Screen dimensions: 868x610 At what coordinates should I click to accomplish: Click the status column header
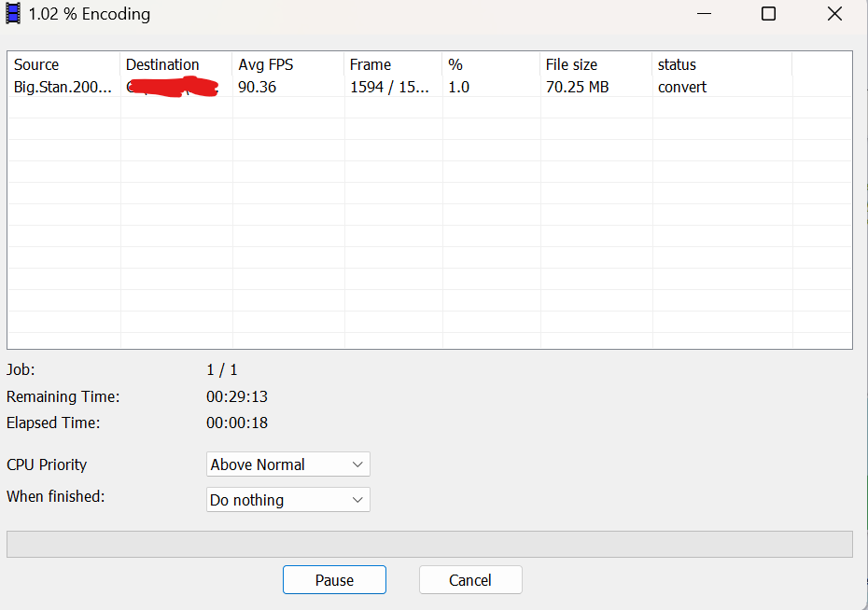click(x=677, y=64)
